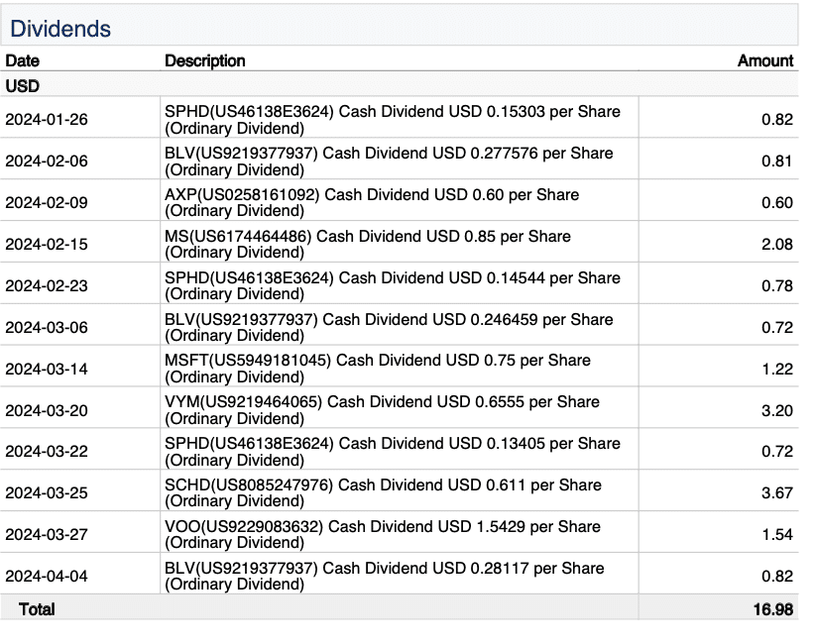
Task: Select SPHD dividend description USD 0.14544 per Share
Action: coord(393,285)
